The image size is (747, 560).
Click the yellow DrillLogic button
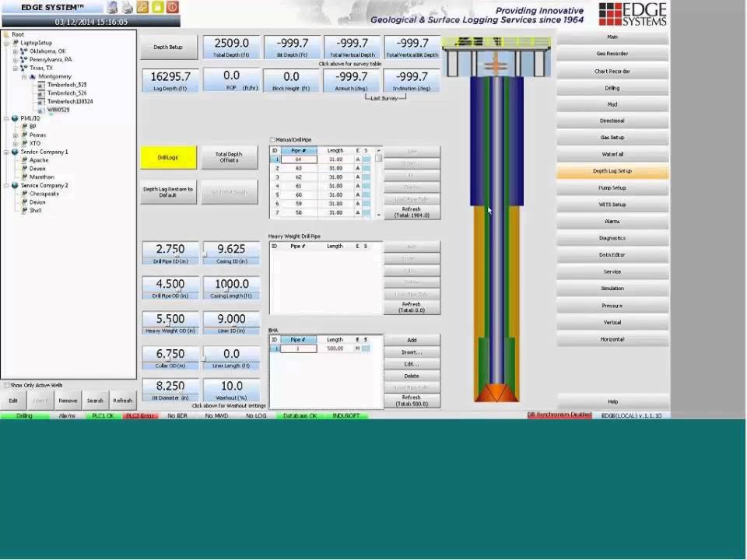(168, 158)
